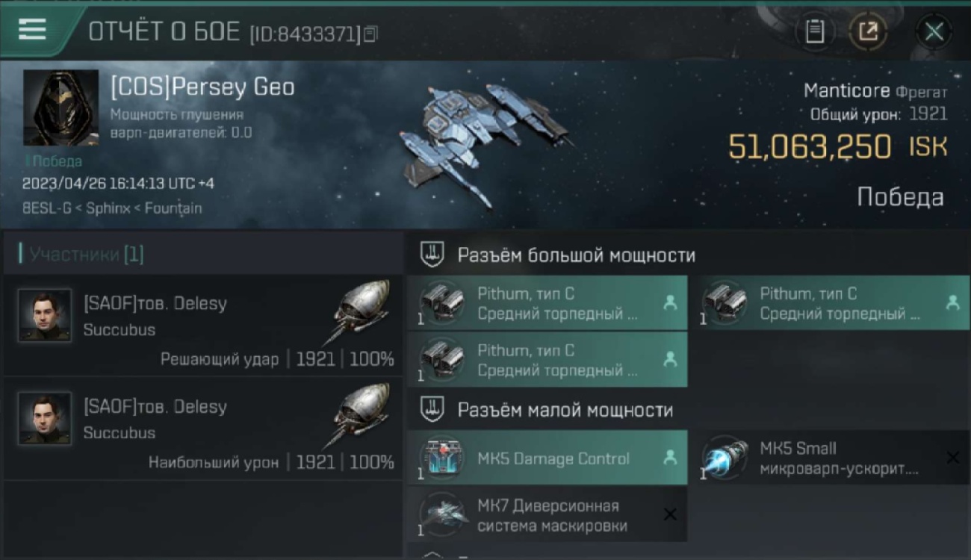Toggle destroyed X mark on MK5 Small microwarpdrive
Screen dimensions: 971x560
tap(952, 457)
